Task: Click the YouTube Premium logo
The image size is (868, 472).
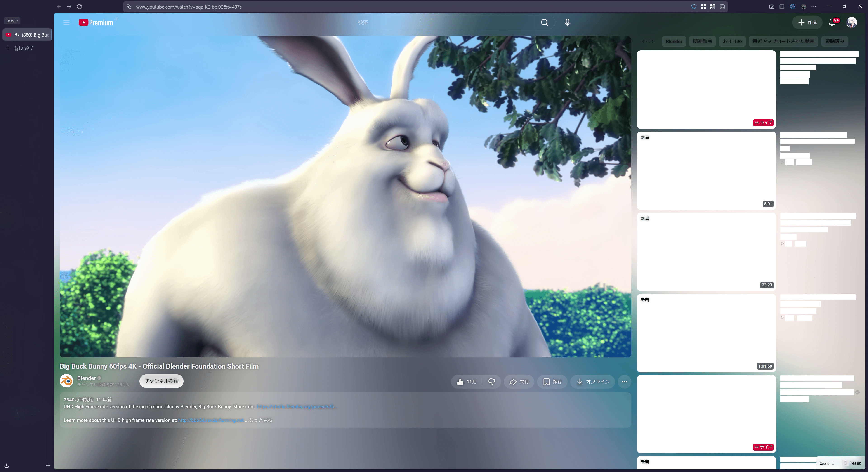Action: pos(96,22)
